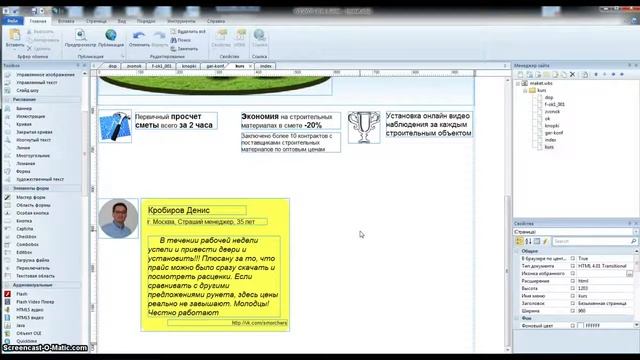Viewport: 640px width, 360px height.
Task: Click the marker box on the Ширина property row
Action: point(573,311)
